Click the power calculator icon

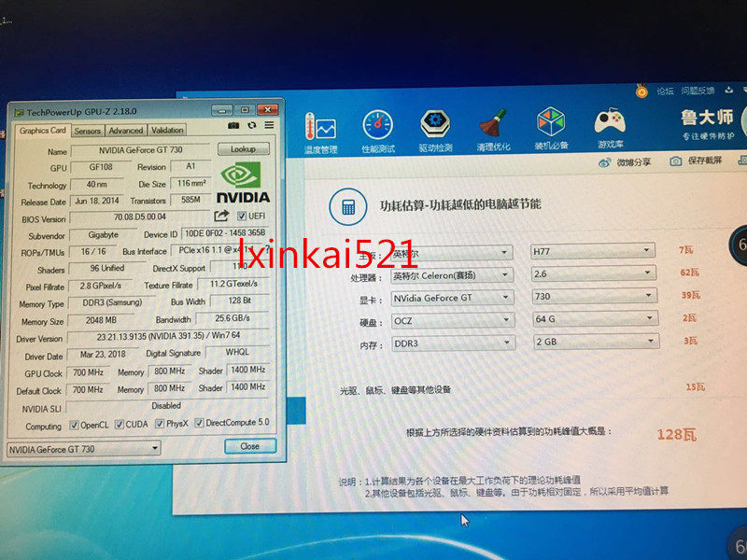[x=347, y=206]
